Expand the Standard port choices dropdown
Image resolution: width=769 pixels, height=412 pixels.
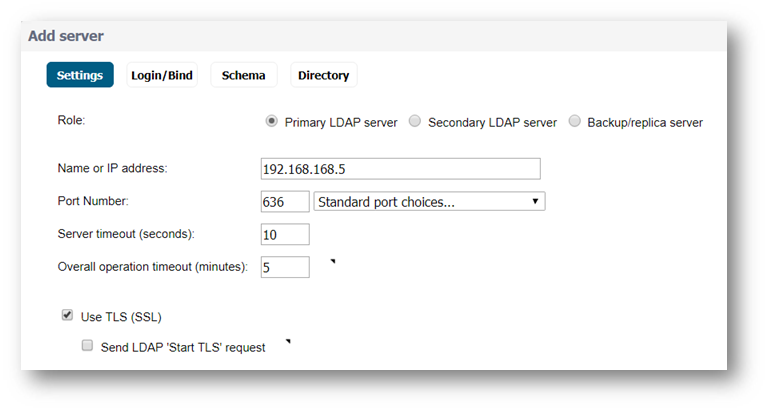tap(429, 202)
